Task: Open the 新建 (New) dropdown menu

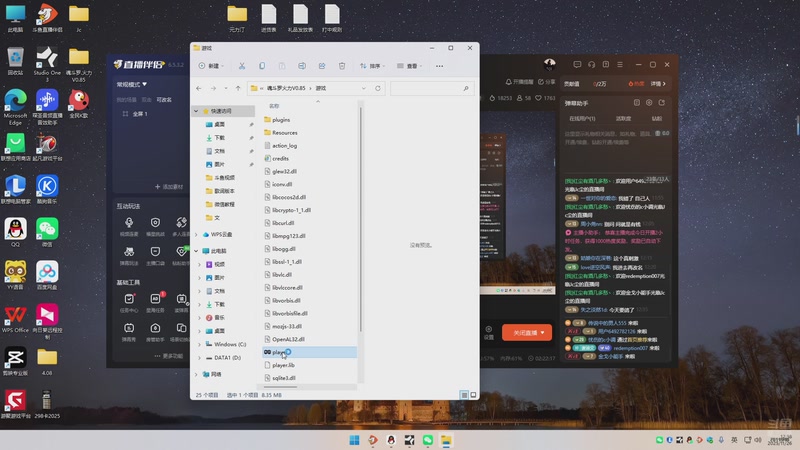Action: (x=210, y=66)
